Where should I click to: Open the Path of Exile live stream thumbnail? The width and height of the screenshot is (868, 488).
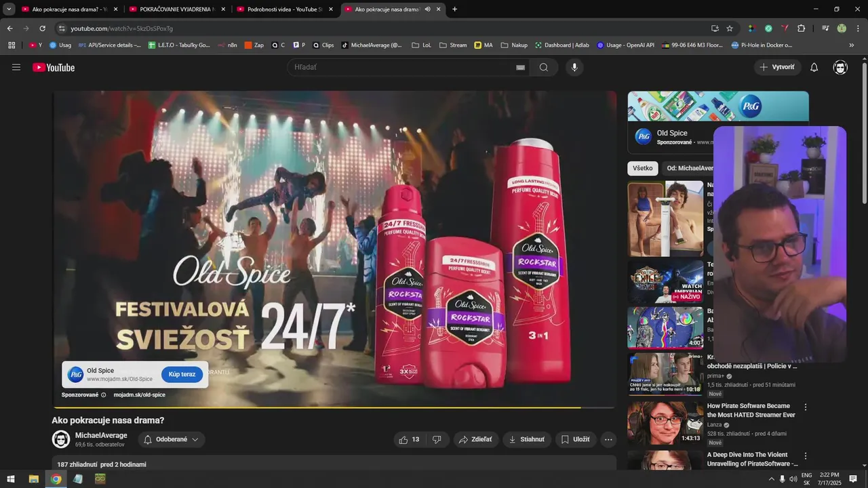665,281
